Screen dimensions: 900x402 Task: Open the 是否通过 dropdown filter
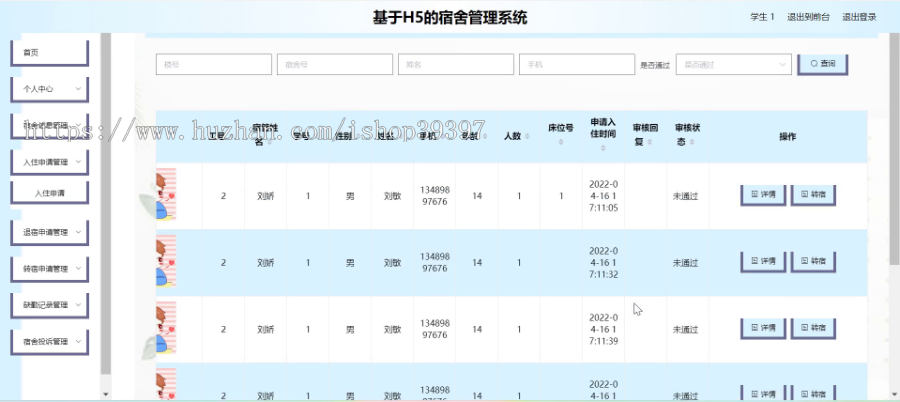(734, 64)
